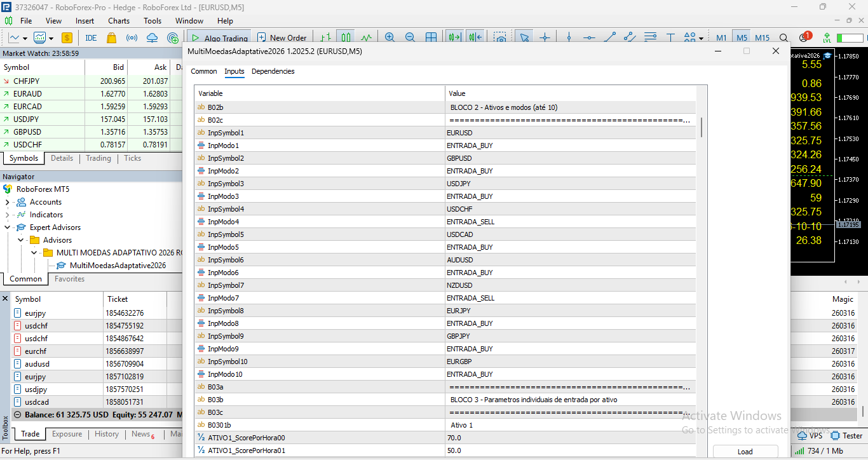The height and width of the screenshot is (460, 868).
Task: Open the VPS cloud icon in toolbar
Action: point(152,38)
